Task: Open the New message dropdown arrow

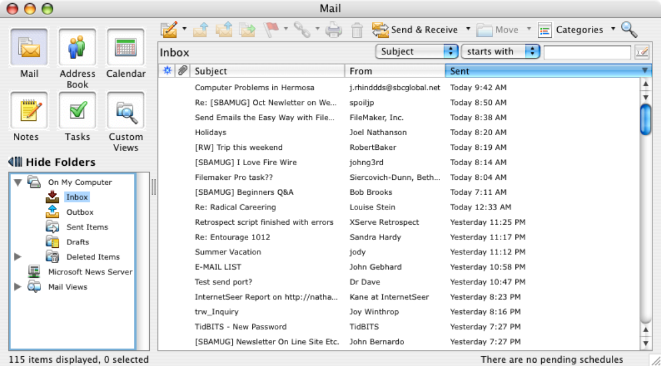Action: click(x=184, y=29)
